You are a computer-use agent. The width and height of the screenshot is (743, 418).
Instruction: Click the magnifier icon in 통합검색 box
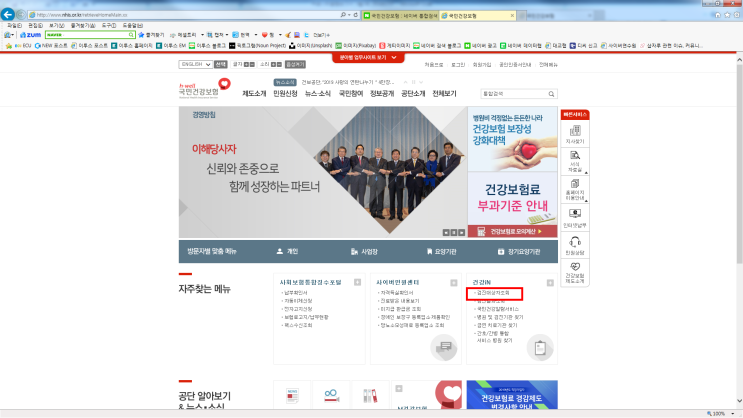click(551, 94)
